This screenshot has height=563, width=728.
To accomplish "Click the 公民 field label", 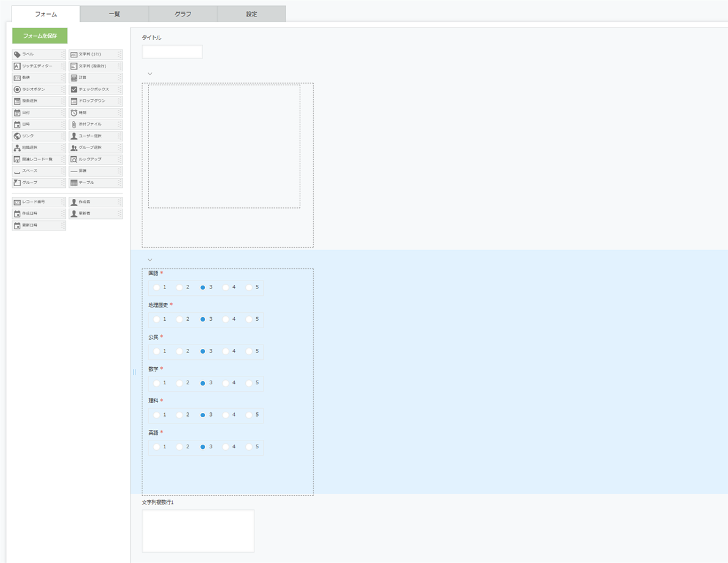I will [153, 337].
